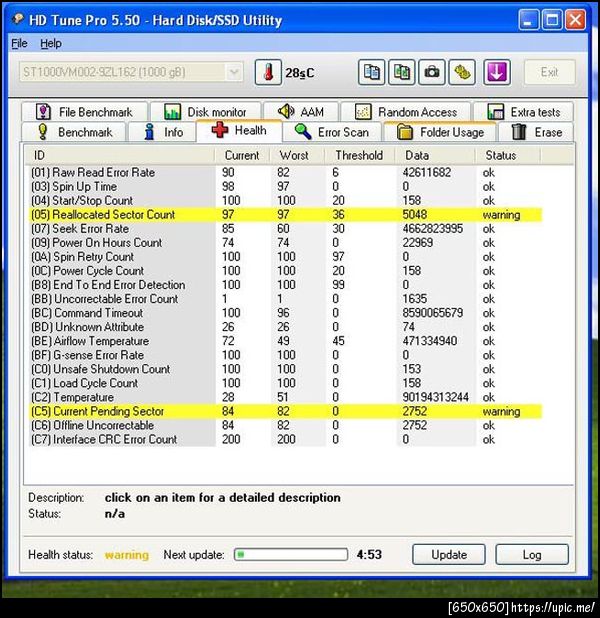Switch to the Error Scan tab
Viewport: 600px width, 618px height.
332,132
